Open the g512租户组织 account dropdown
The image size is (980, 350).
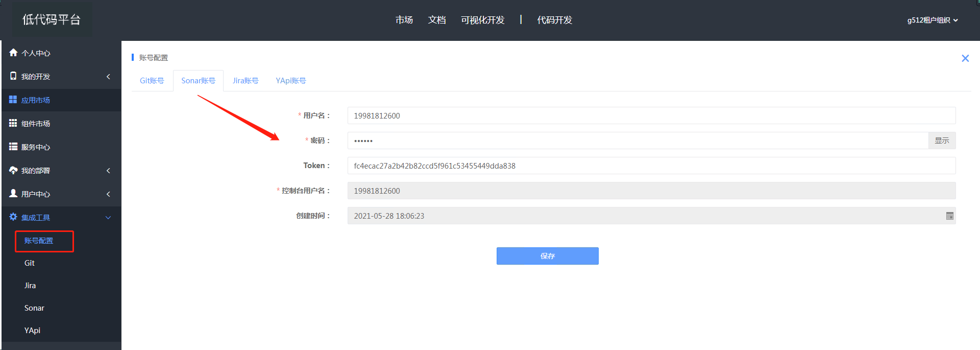[933, 20]
